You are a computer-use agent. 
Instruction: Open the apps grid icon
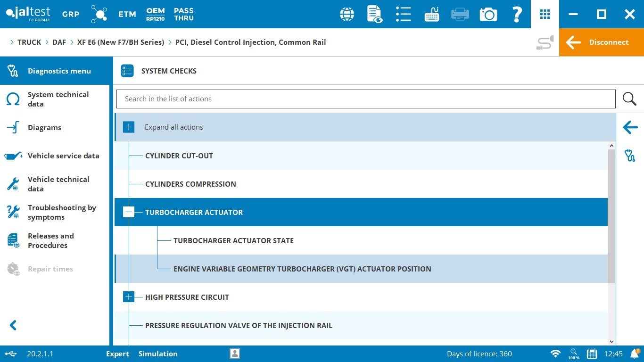click(x=545, y=14)
